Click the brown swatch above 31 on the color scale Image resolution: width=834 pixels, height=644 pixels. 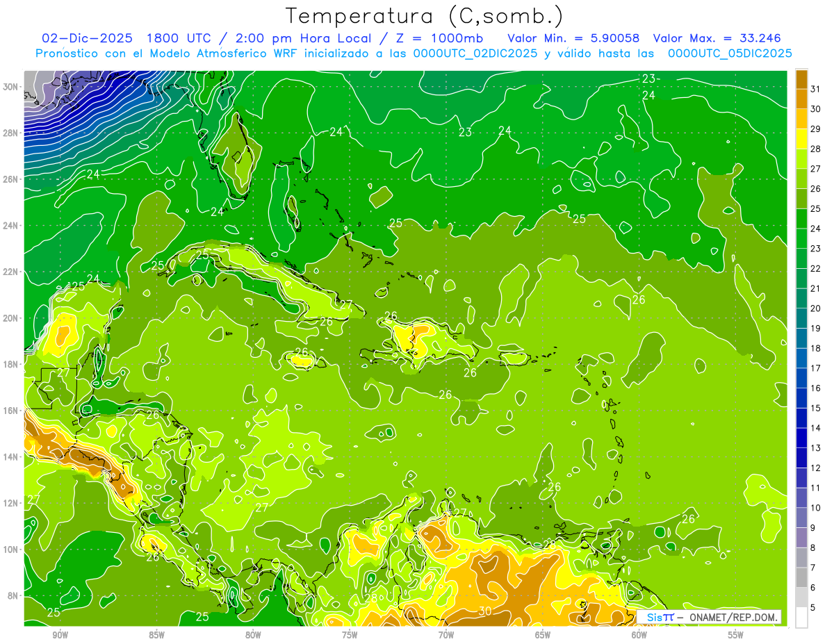(x=801, y=79)
